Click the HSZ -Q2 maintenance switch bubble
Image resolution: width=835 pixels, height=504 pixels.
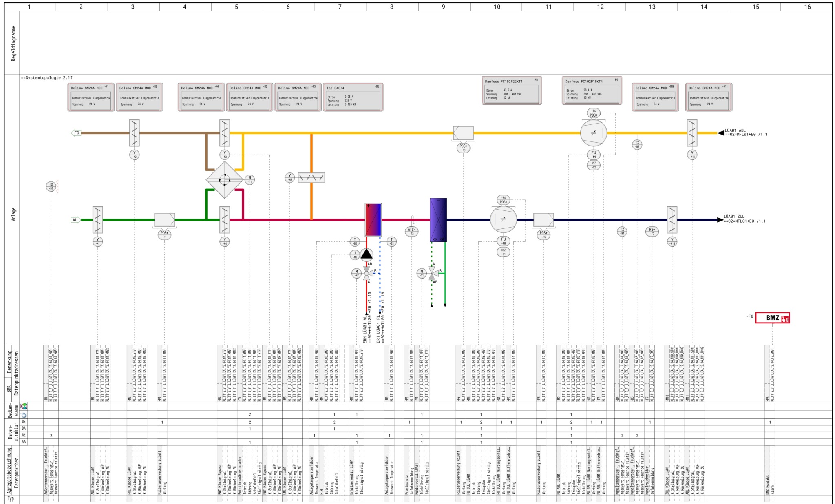point(594,165)
